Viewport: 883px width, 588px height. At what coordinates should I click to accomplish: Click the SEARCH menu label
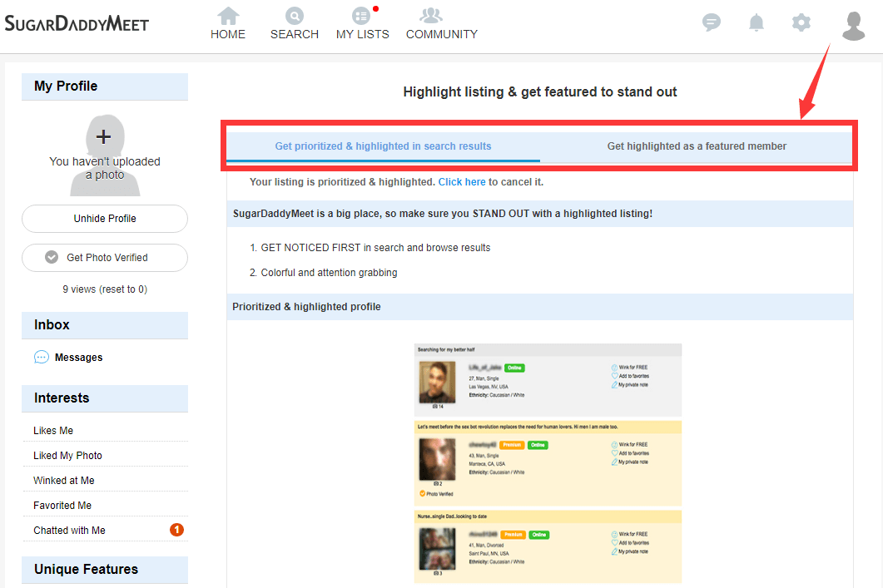295,34
